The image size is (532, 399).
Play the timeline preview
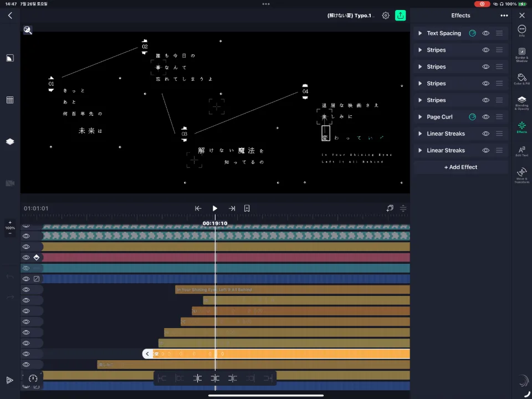point(215,208)
